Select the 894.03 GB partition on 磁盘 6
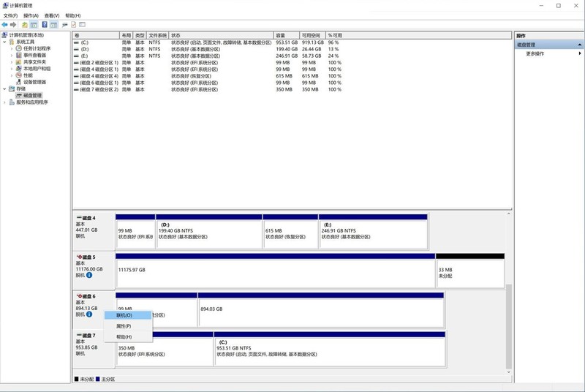Viewport: 585px width, 392px height. tap(321, 309)
